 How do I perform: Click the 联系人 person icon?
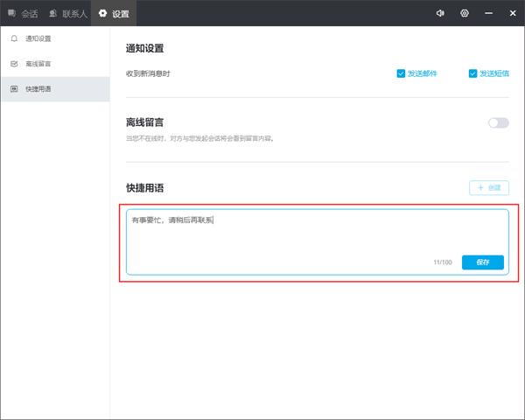coord(52,13)
